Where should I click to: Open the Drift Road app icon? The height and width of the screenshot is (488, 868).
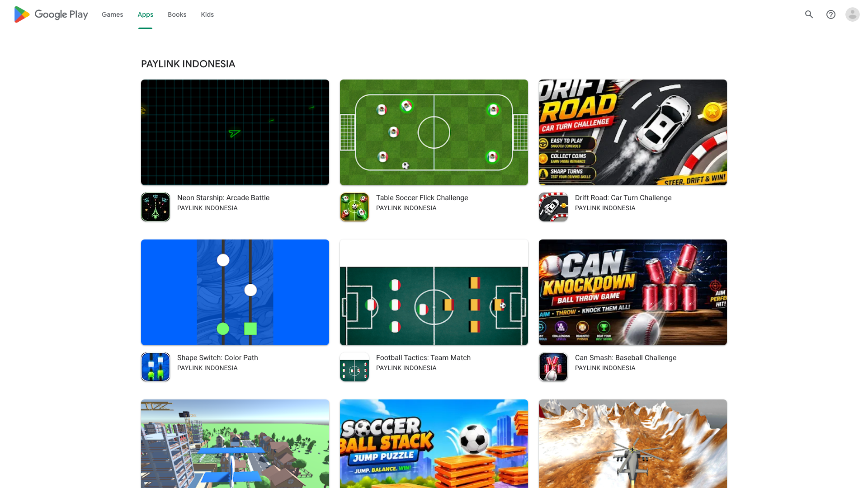point(553,207)
